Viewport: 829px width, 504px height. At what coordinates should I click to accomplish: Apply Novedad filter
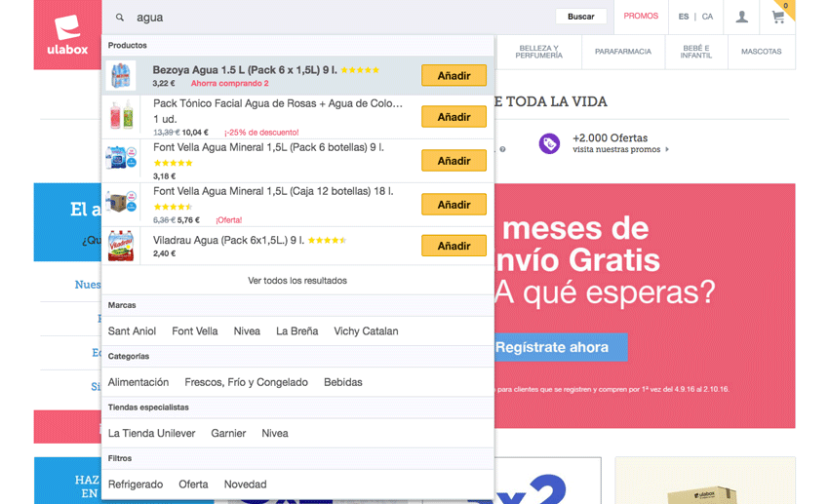click(246, 484)
